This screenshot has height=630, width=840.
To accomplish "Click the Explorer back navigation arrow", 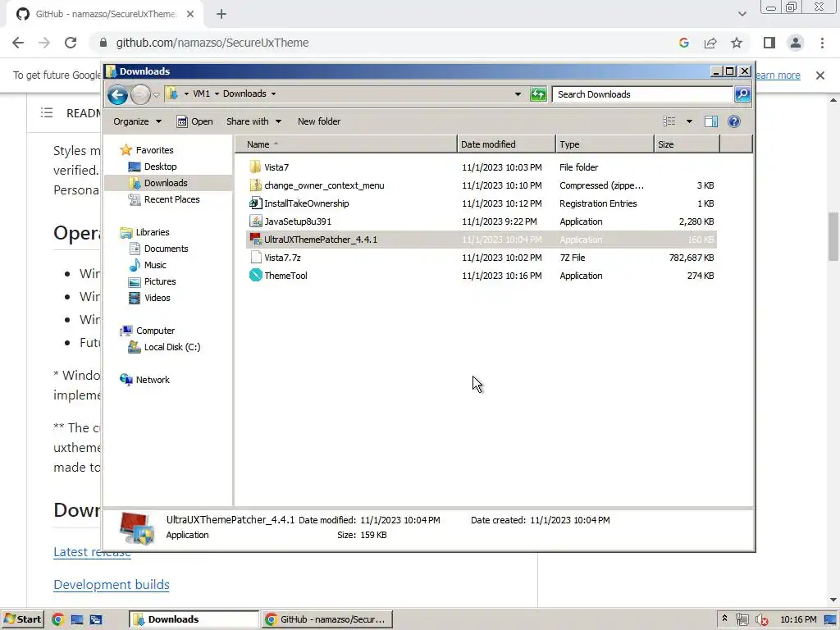I will [117, 95].
